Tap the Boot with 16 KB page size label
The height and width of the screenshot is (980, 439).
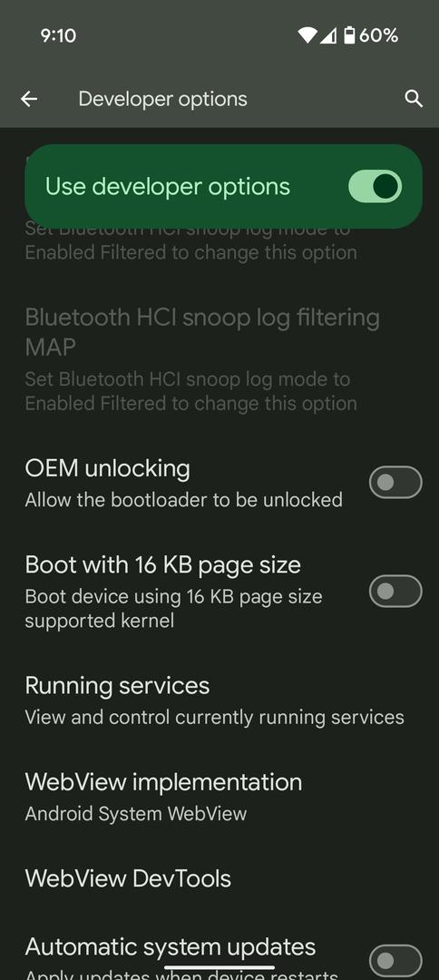(163, 565)
